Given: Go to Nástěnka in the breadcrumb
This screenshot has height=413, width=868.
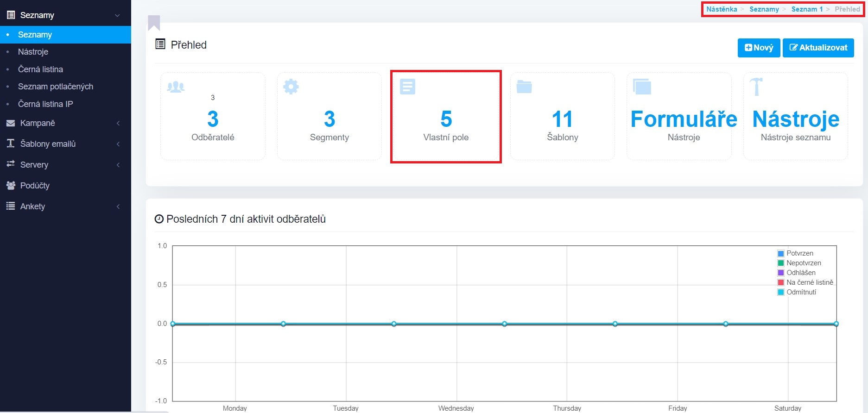Looking at the screenshot, I should click(722, 9).
